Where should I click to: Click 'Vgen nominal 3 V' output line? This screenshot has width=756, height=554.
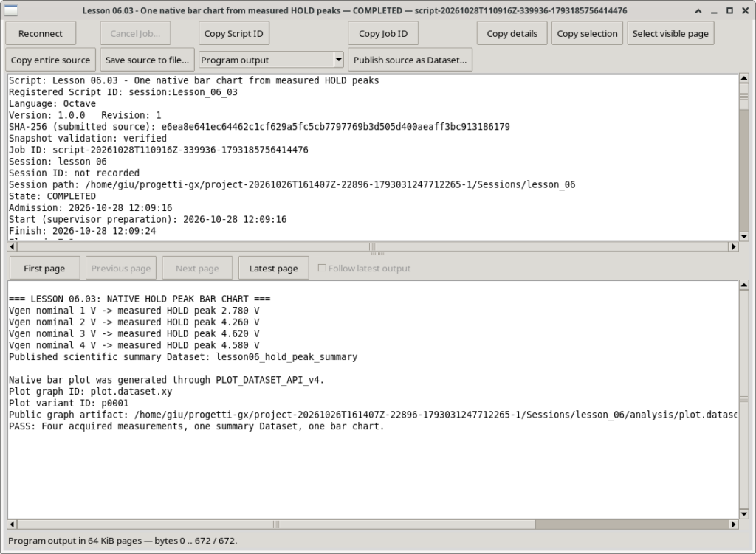pos(134,334)
